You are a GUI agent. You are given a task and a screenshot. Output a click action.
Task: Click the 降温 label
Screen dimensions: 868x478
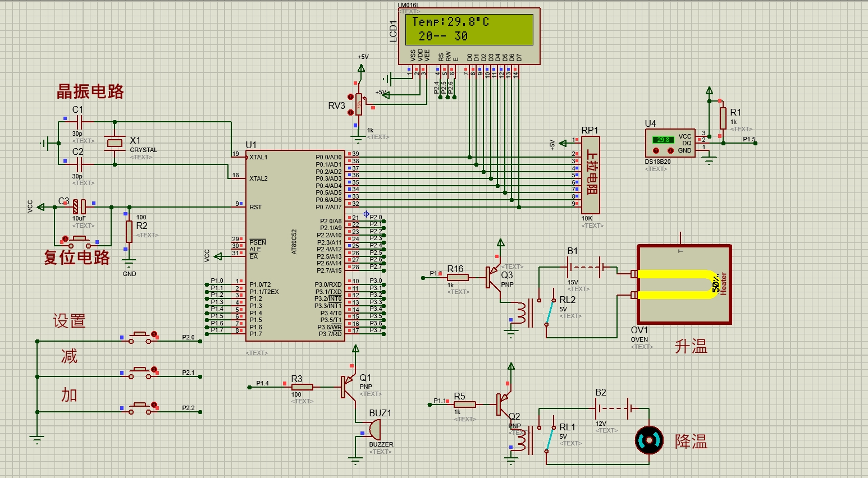point(691,442)
